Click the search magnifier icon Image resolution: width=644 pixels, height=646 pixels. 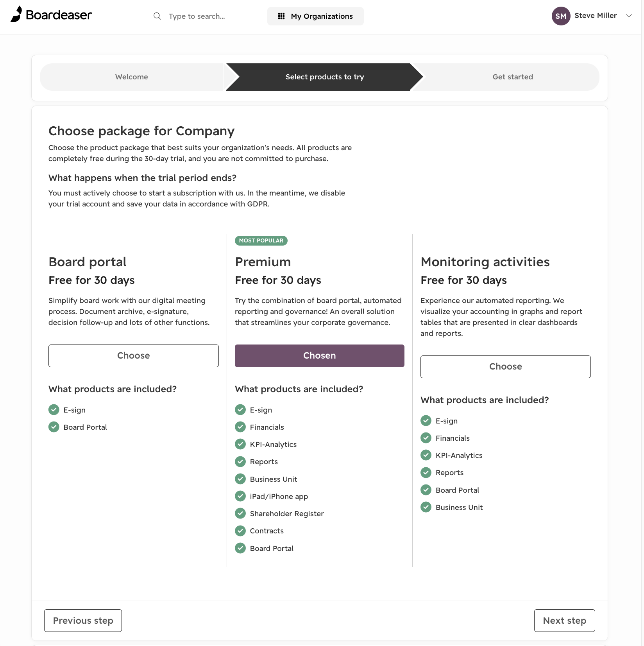(x=157, y=16)
